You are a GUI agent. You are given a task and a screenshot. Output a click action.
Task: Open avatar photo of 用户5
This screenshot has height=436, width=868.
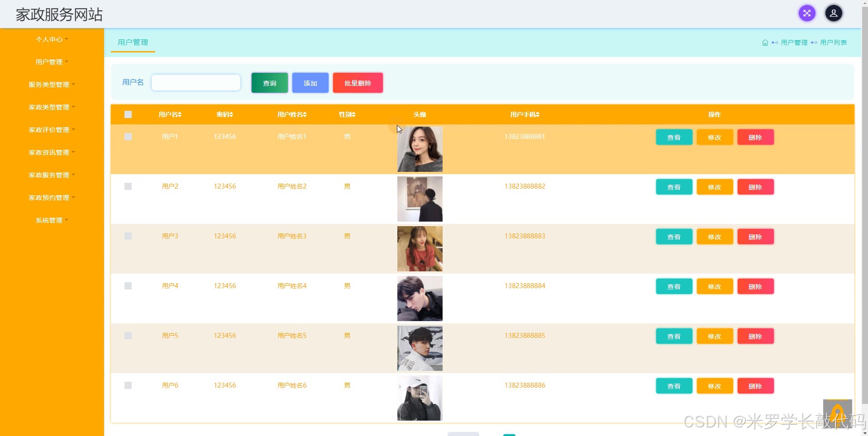click(x=420, y=348)
